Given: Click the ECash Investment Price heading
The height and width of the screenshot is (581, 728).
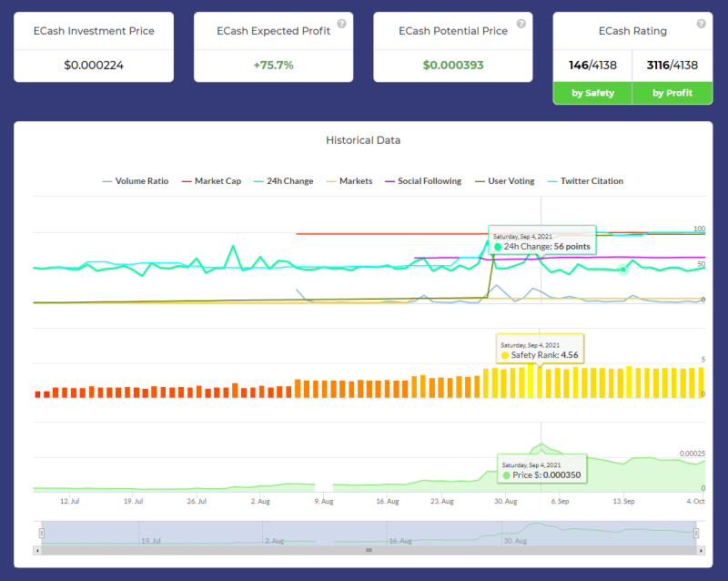Looking at the screenshot, I should tap(94, 31).
